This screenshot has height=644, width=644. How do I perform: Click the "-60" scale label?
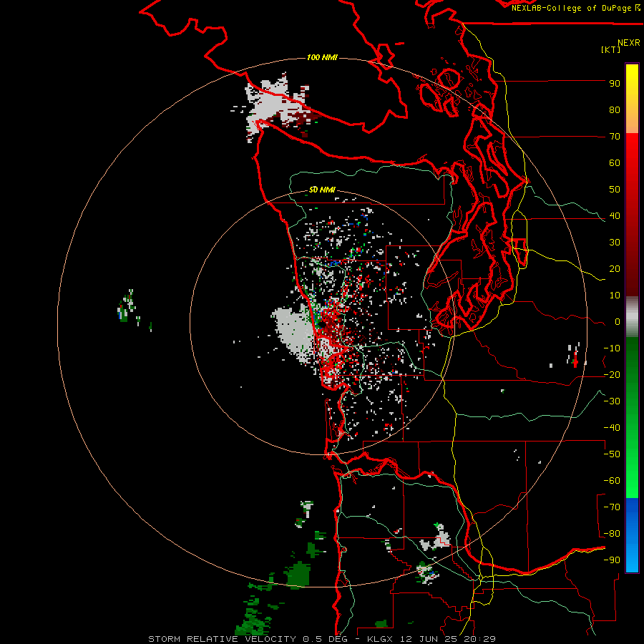(x=612, y=481)
